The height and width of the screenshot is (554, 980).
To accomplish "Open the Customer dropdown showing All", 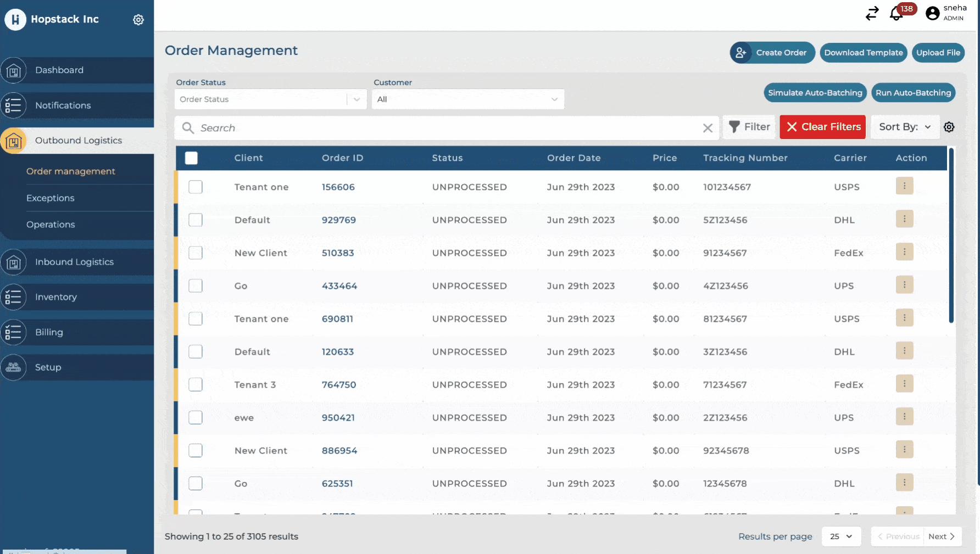I will tap(467, 99).
